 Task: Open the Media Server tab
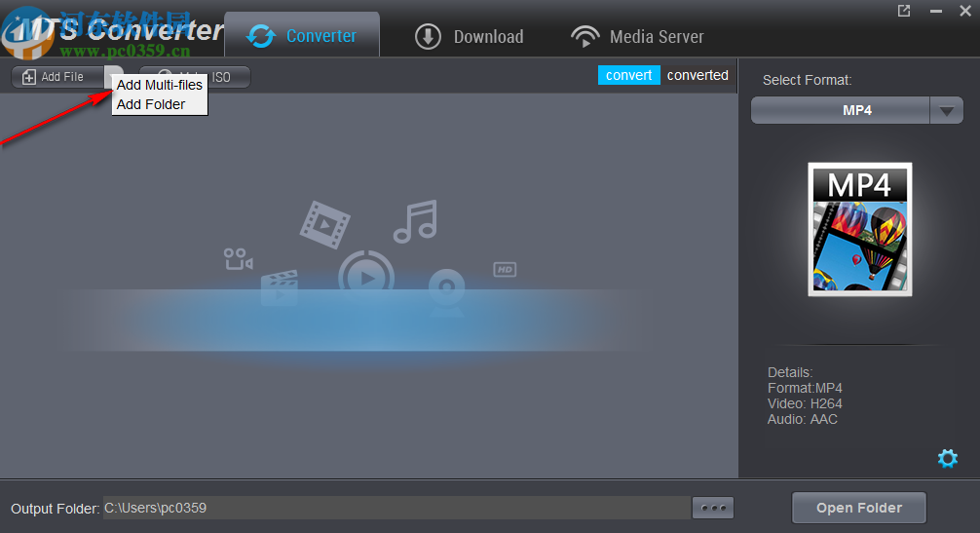(x=637, y=36)
